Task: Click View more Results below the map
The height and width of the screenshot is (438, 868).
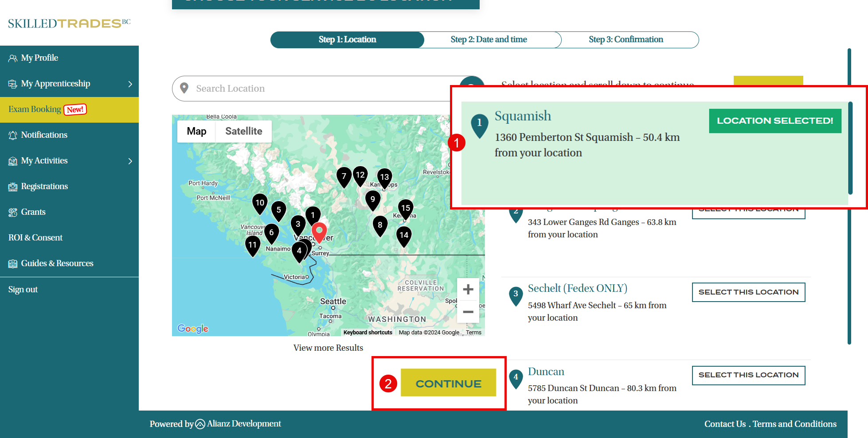Action: click(328, 348)
